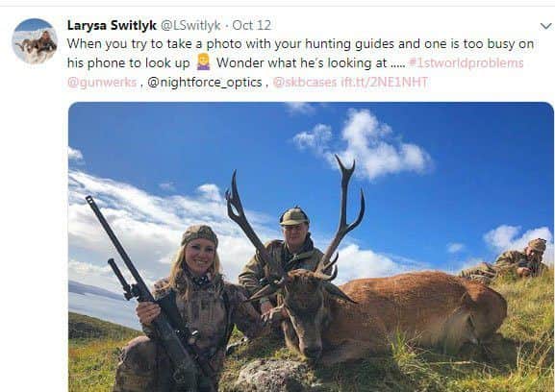Open the @skbcases mention

304,83
